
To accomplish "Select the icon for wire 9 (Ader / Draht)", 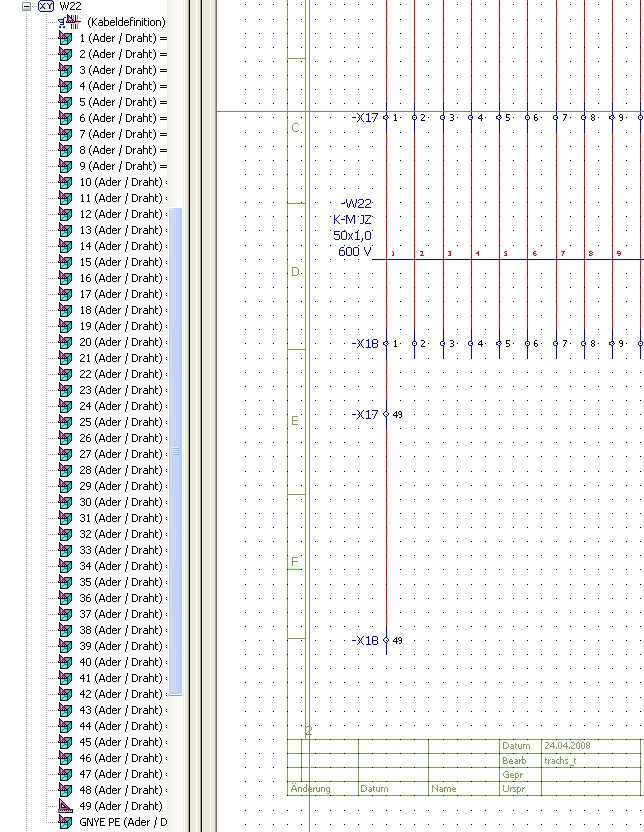I will (65, 166).
